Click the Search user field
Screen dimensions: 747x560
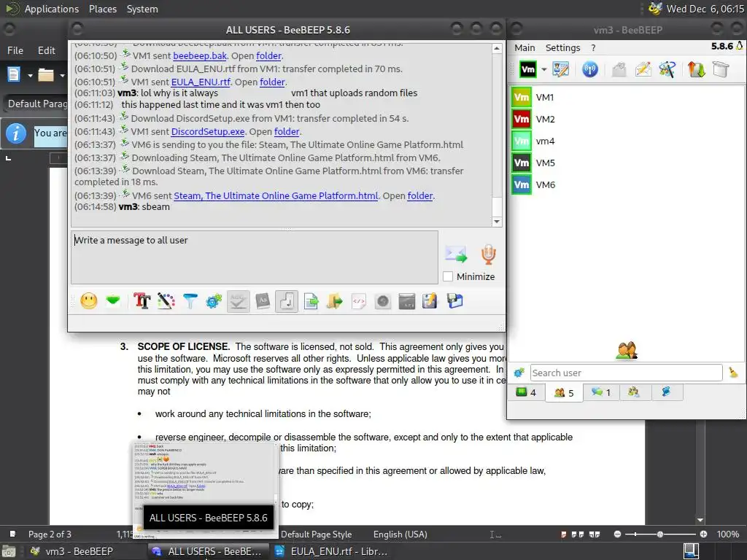626,373
